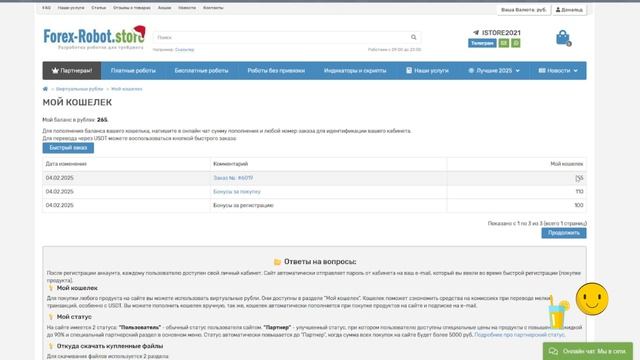
Task: Click the balance amount 265
Action: click(x=102, y=120)
